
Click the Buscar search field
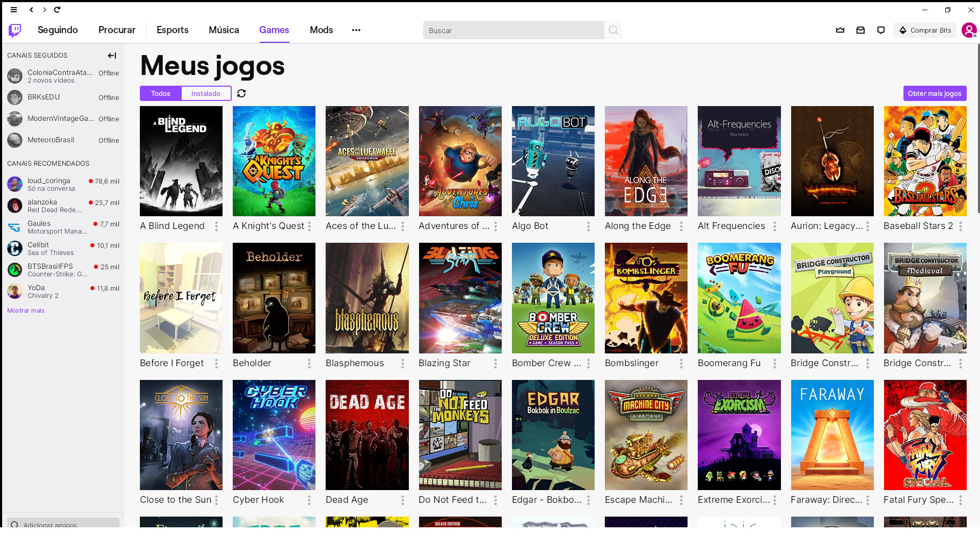tap(513, 30)
